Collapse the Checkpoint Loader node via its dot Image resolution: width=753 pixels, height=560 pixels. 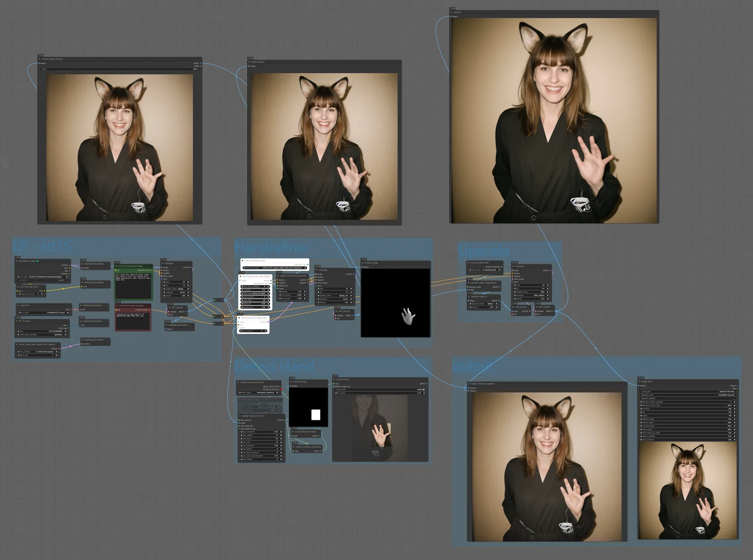(18, 261)
